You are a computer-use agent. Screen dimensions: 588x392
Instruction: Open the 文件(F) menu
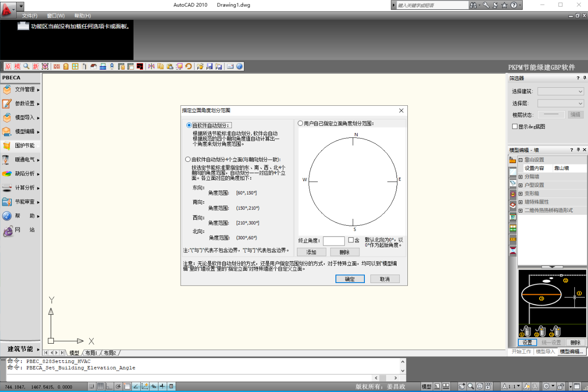click(x=30, y=16)
